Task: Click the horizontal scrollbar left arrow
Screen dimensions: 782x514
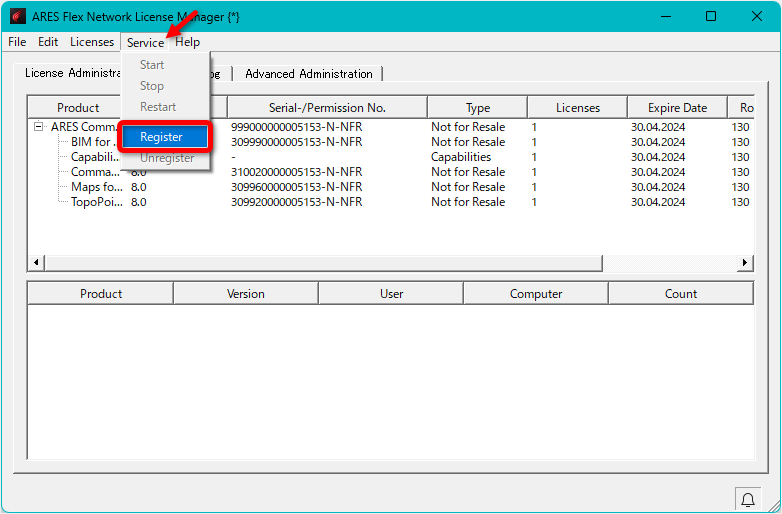Action: (x=36, y=262)
